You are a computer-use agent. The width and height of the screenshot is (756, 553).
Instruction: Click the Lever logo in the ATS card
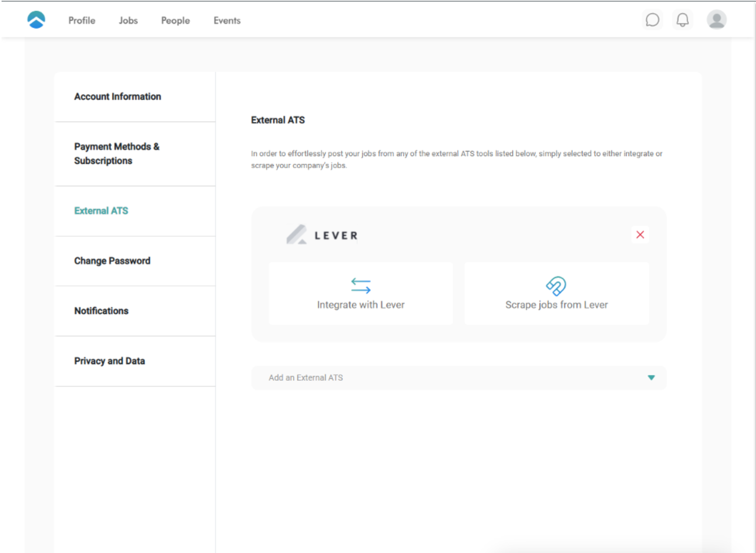click(x=321, y=234)
